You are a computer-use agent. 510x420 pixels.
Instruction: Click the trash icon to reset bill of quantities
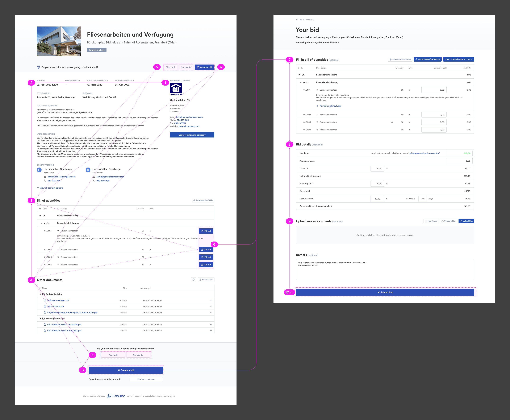(x=391, y=59)
